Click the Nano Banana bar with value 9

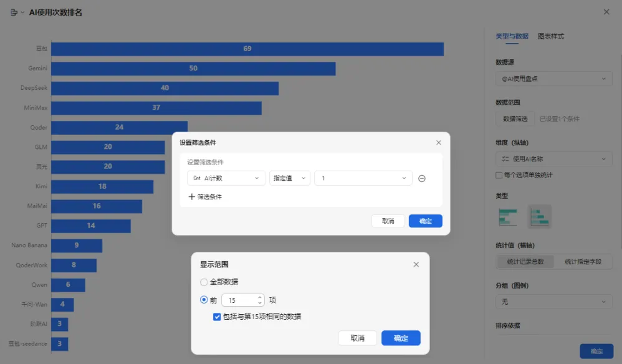77,246
